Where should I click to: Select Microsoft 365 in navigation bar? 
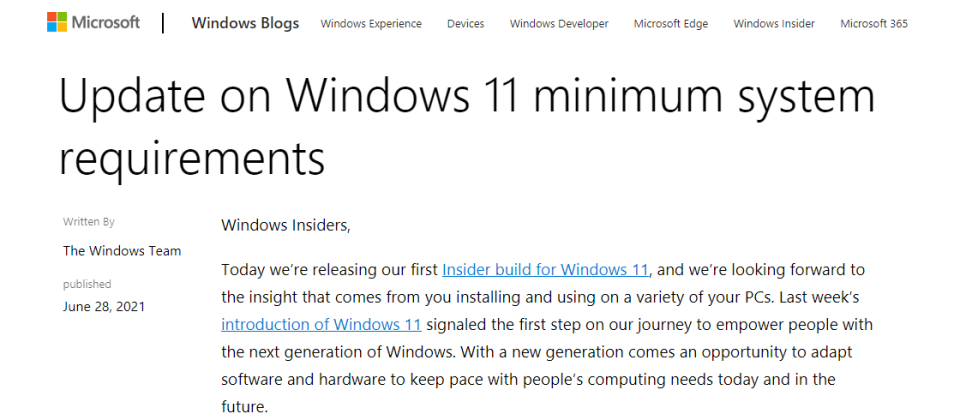874,24
